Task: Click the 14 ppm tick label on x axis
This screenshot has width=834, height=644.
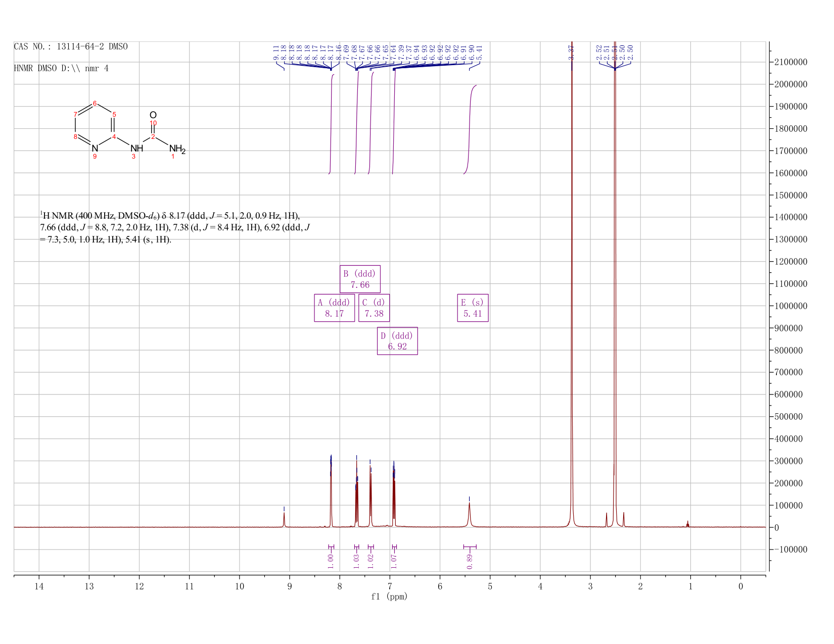Action: coord(39,586)
